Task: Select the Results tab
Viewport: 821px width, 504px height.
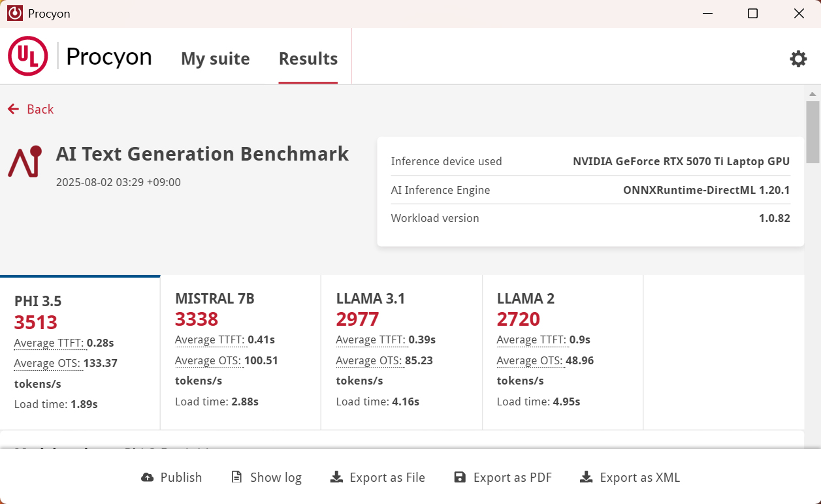Action: click(308, 59)
